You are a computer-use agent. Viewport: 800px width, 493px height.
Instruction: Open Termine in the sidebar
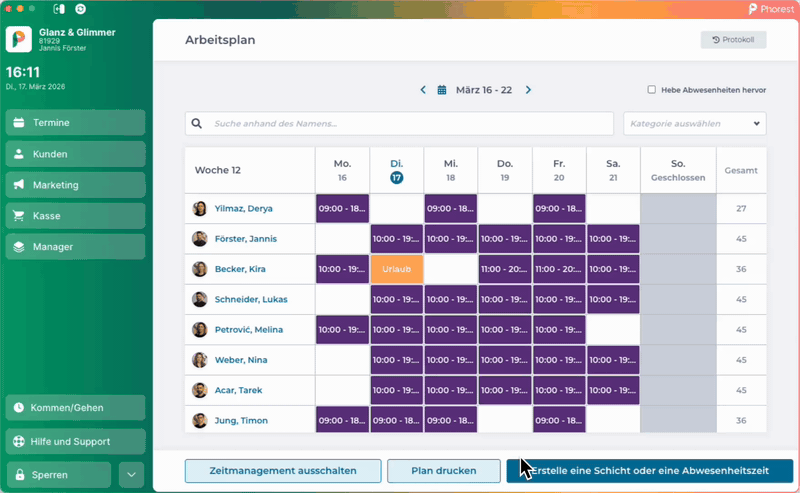pyautogui.click(x=75, y=123)
